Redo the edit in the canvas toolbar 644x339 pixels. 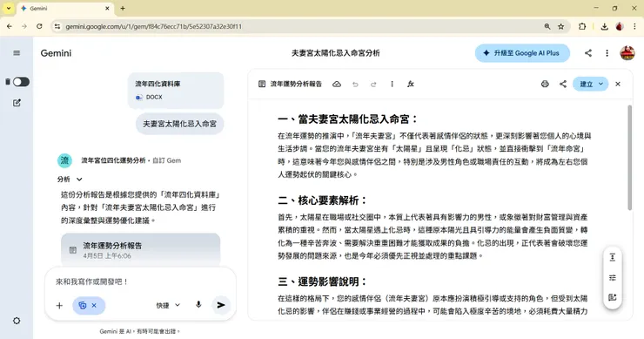click(373, 85)
